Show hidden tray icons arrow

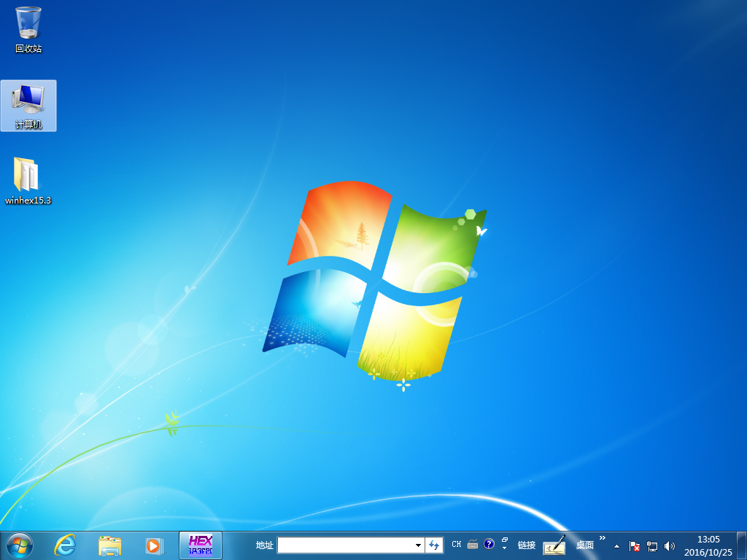click(x=617, y=546)
